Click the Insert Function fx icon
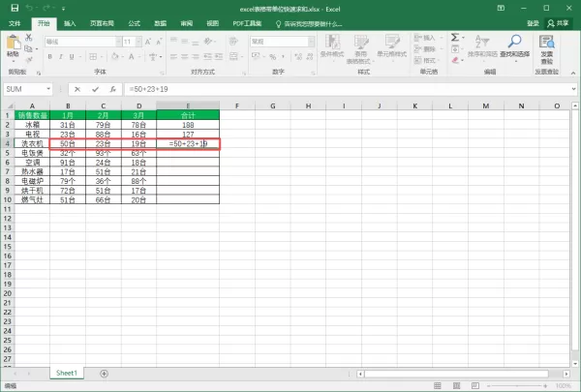The height and width of the screenshot is (392, 581). [x=113, y=89]
